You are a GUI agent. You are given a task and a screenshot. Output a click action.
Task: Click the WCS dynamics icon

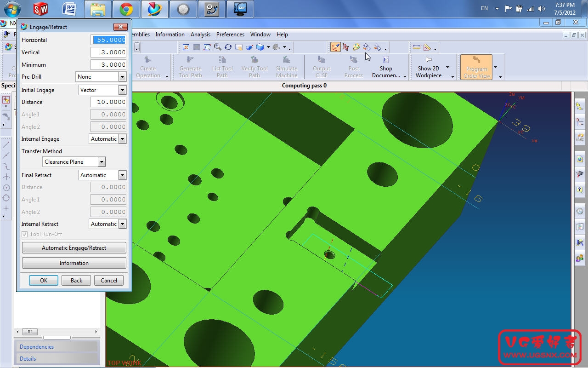(x=335, y=47)
